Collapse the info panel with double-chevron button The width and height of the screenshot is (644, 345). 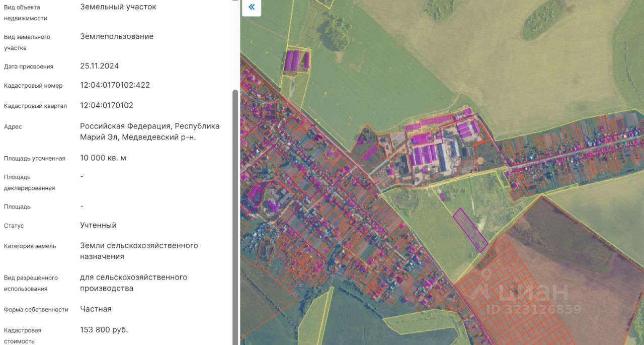click(252, 7)
